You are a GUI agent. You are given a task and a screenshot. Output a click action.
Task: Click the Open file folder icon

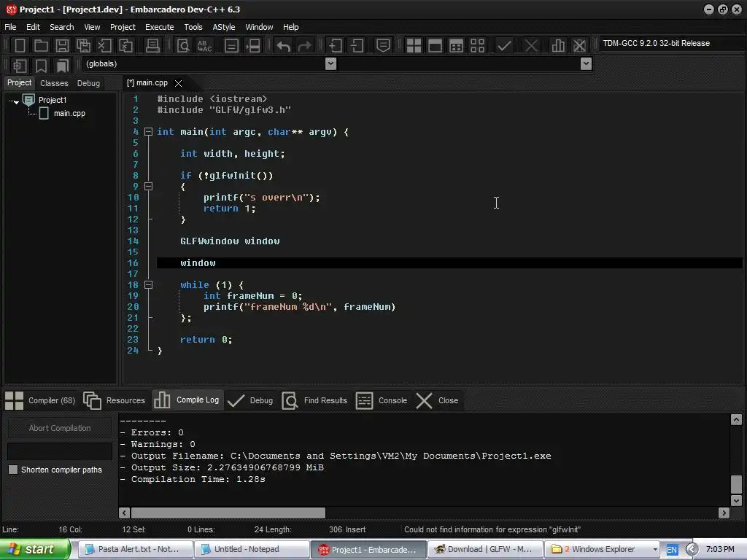[41, 46]
